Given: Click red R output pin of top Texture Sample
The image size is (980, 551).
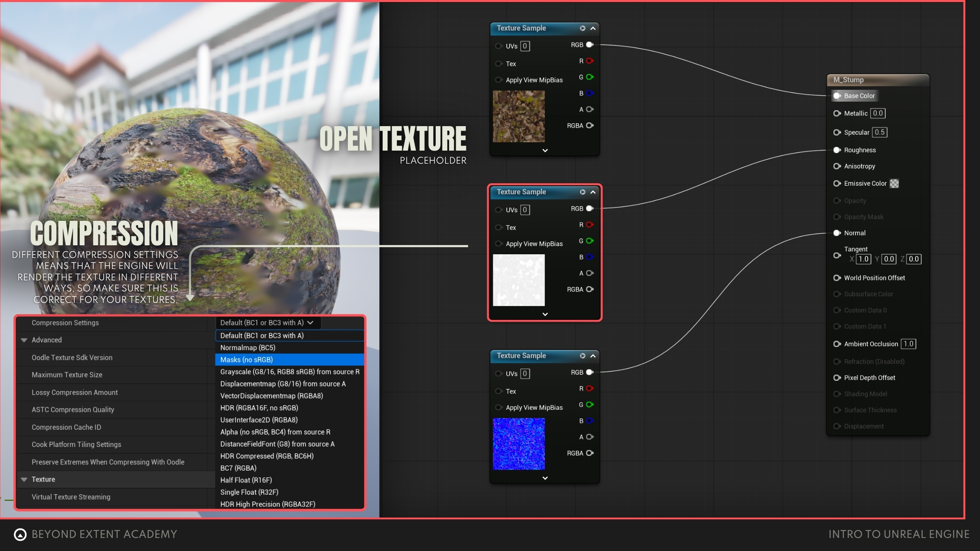Looking at the screenshot, I should pos(589,61).
